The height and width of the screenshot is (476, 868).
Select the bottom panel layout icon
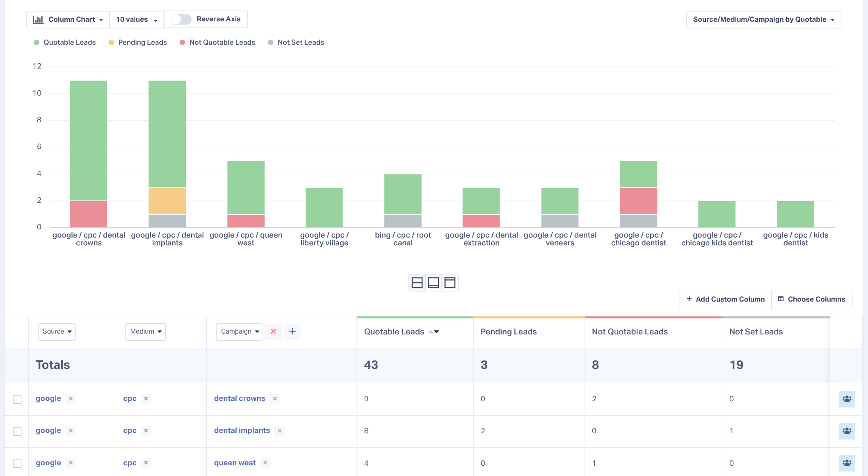tap(433, 283)
